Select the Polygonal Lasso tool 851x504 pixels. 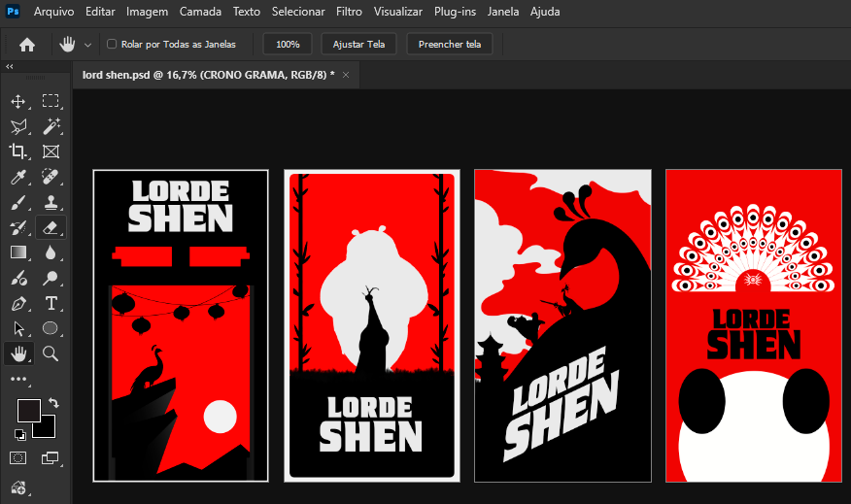[x=18, y=126]
